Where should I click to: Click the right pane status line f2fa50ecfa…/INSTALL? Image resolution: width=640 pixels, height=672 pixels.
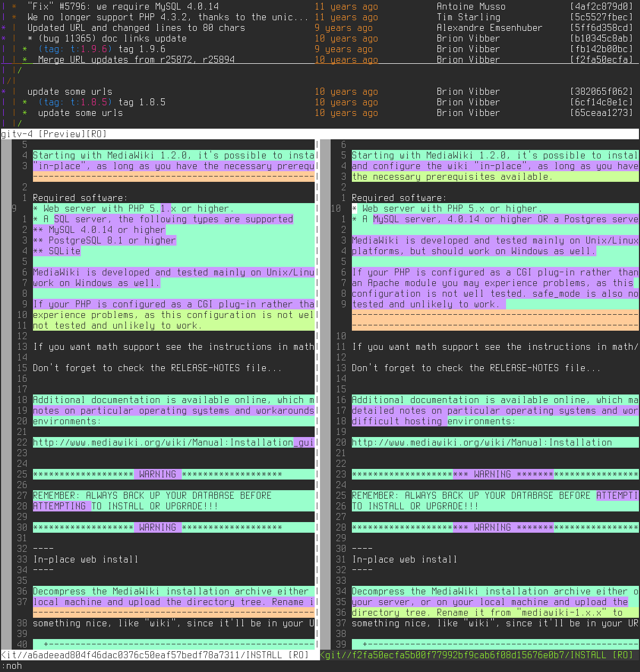(x=479, y=655)
